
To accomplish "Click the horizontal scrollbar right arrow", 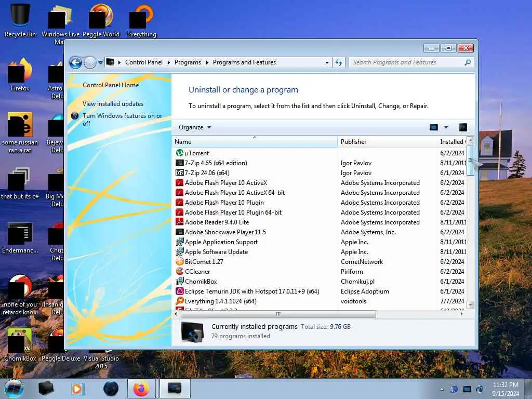I will (461, 314).
